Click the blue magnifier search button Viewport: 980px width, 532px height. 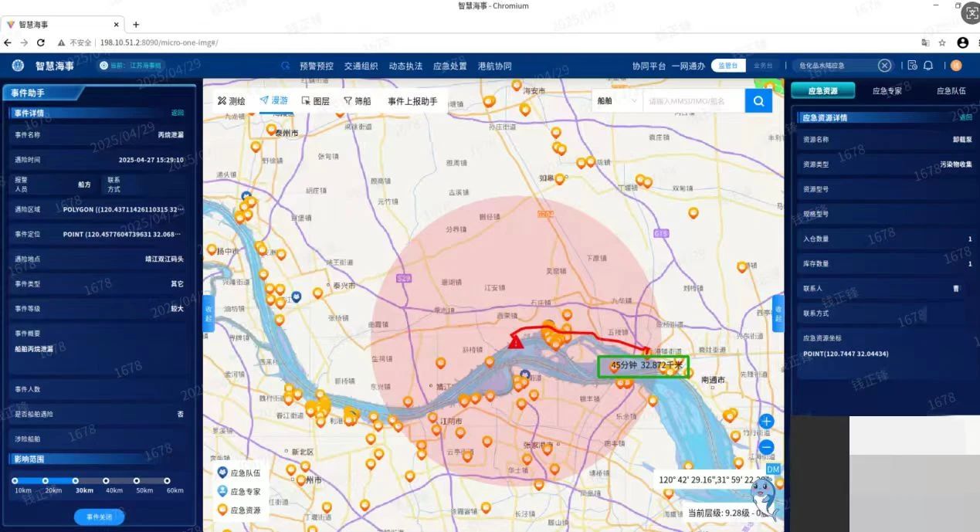coord(758,100)
